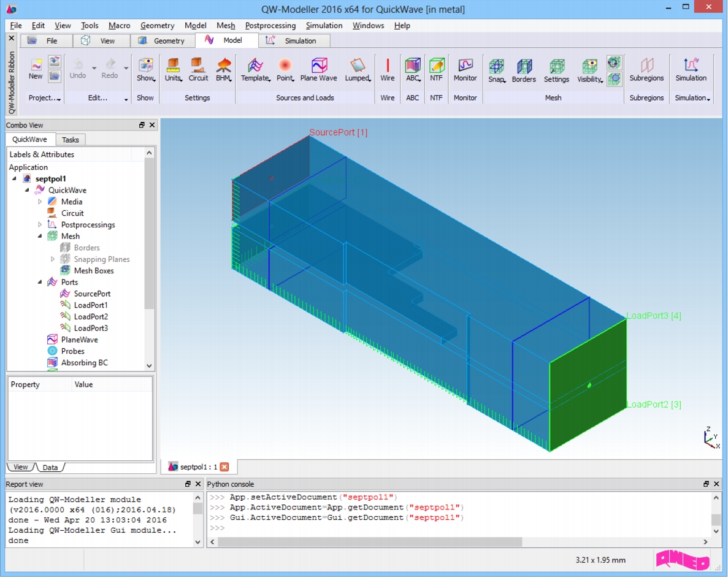Switch to the Simulation ribbon tab
The height and width of the screenshot is (578, 728).
pos(294,41)
